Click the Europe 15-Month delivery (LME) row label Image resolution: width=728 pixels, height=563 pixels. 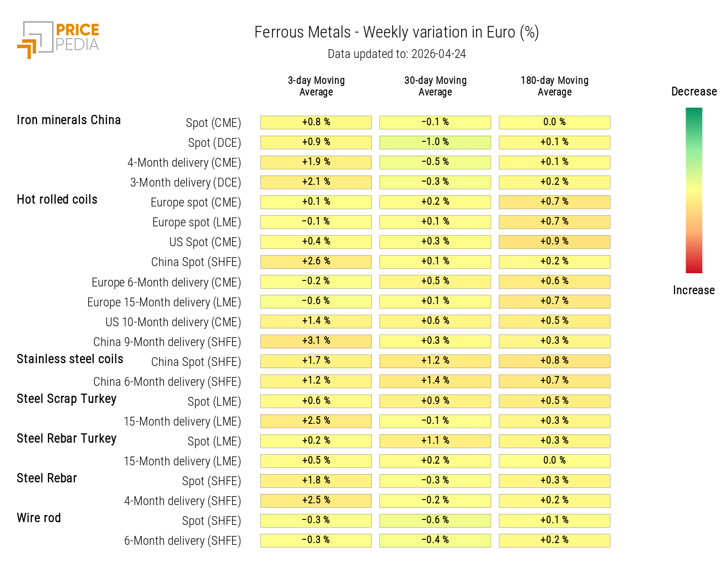coord(164,302)
